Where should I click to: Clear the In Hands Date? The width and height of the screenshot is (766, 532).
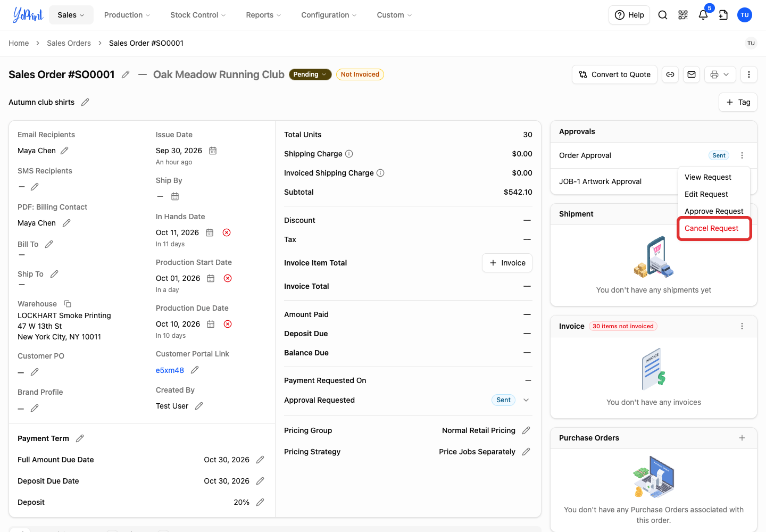[227, 232]
